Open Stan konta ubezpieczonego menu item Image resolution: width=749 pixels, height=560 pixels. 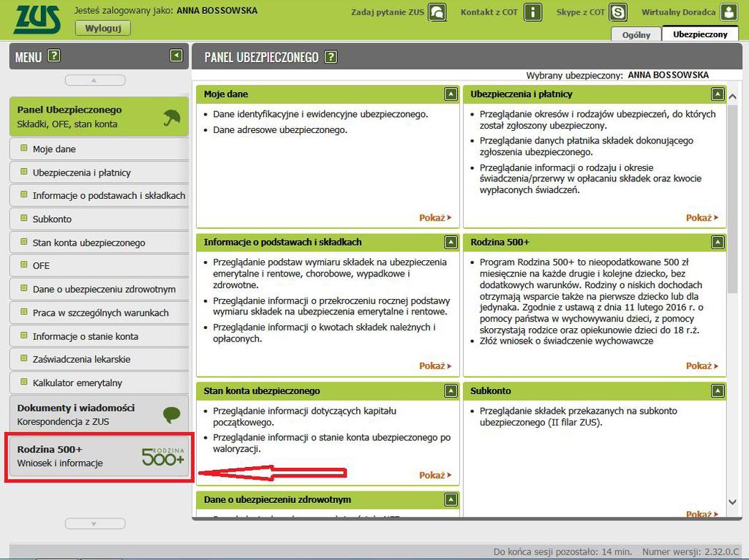pos(99,243)
